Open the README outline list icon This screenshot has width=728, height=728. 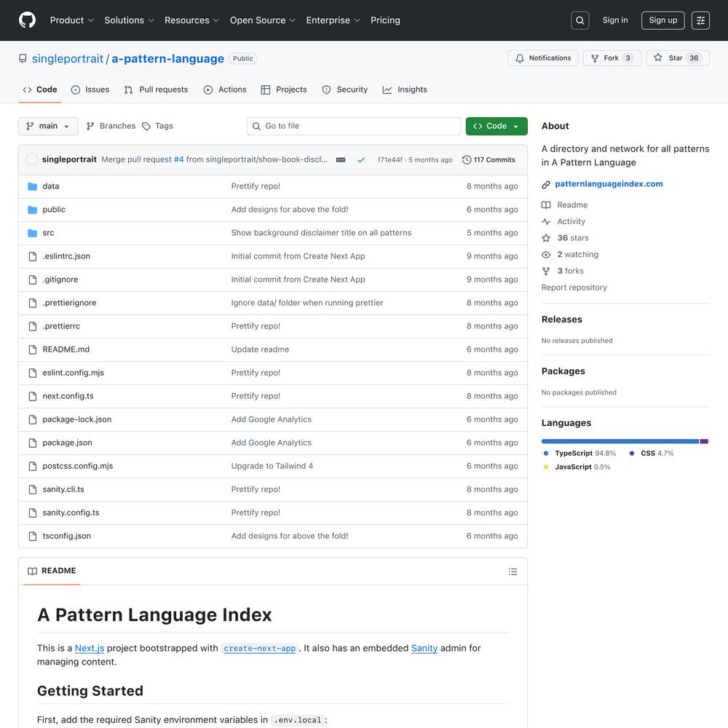coord(513,571)
